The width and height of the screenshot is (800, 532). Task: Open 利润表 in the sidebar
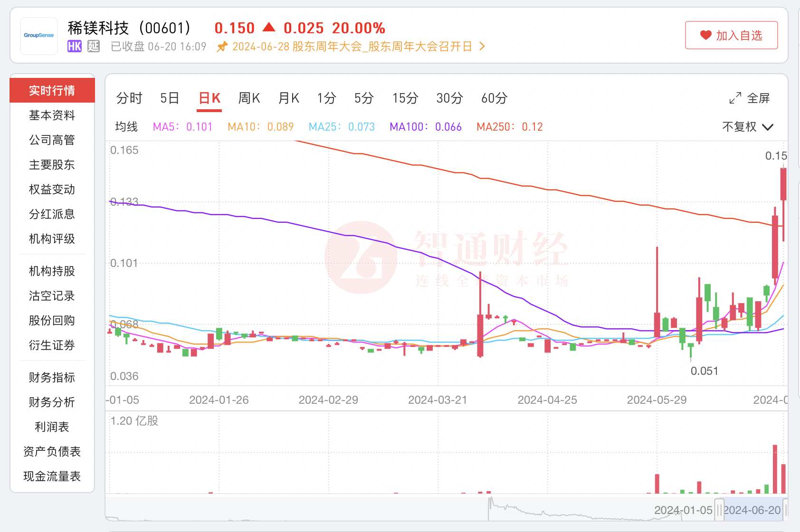coord(52,427)
